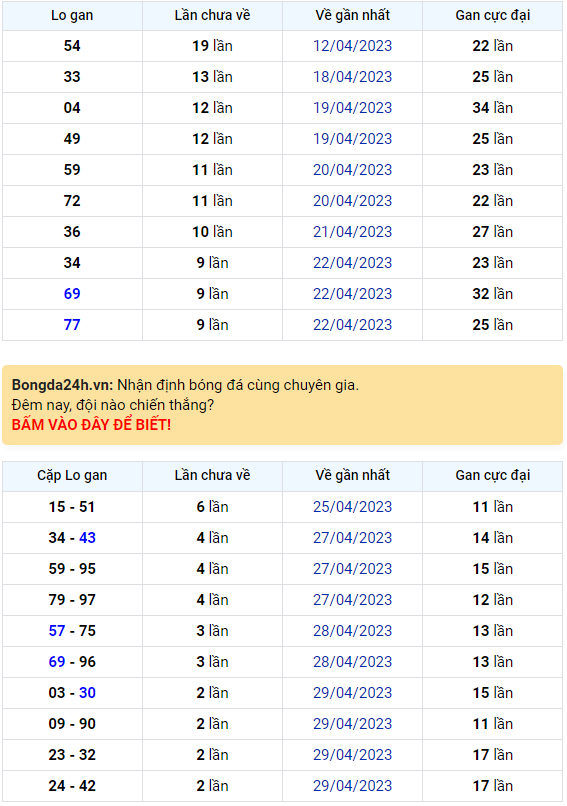Click blue number 77 in the Lo gan table
This screenshot has height=806, width=567.
tap(72, 325)
